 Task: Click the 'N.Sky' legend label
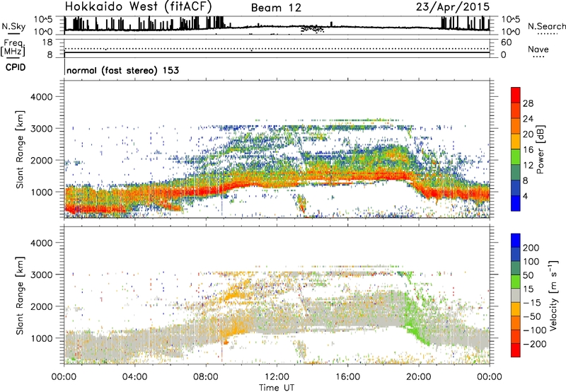tap(13, 26)
